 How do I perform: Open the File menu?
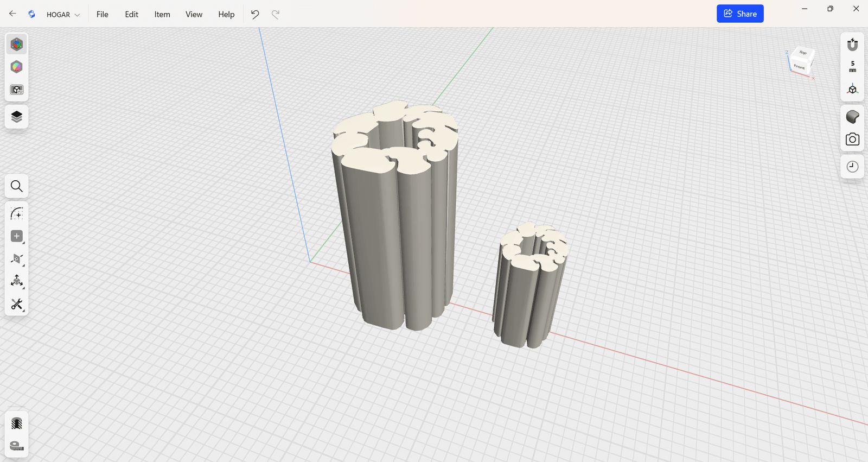pyautogui.click(x=103, y=14)
